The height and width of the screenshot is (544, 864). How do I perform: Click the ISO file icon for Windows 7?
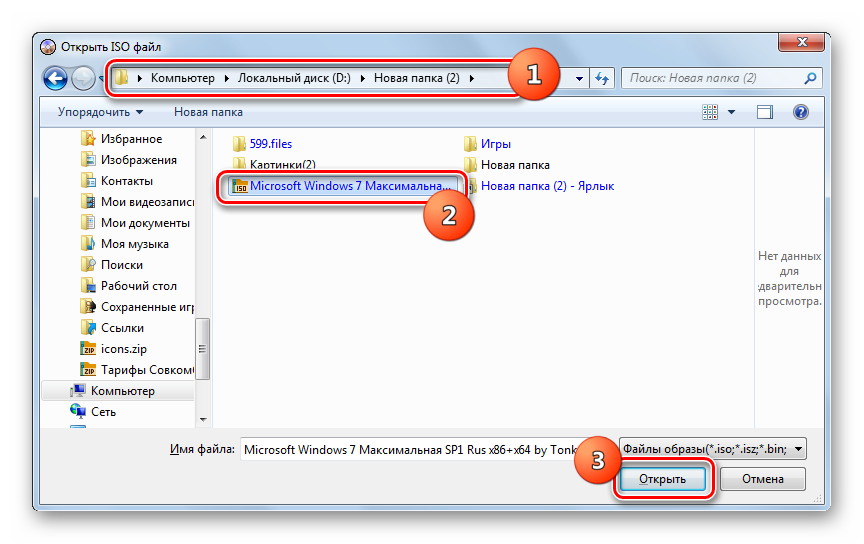click(240, 186)
